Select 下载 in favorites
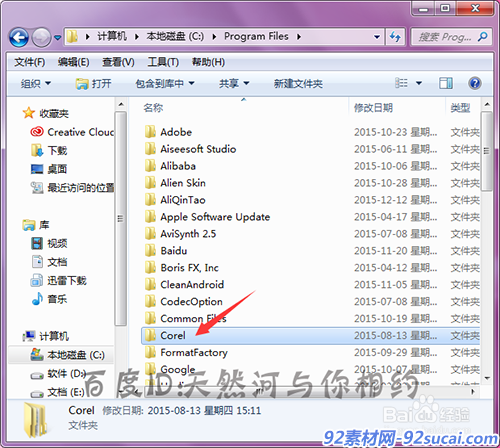Viewport: 500px width, 448px height. point(49,150)
